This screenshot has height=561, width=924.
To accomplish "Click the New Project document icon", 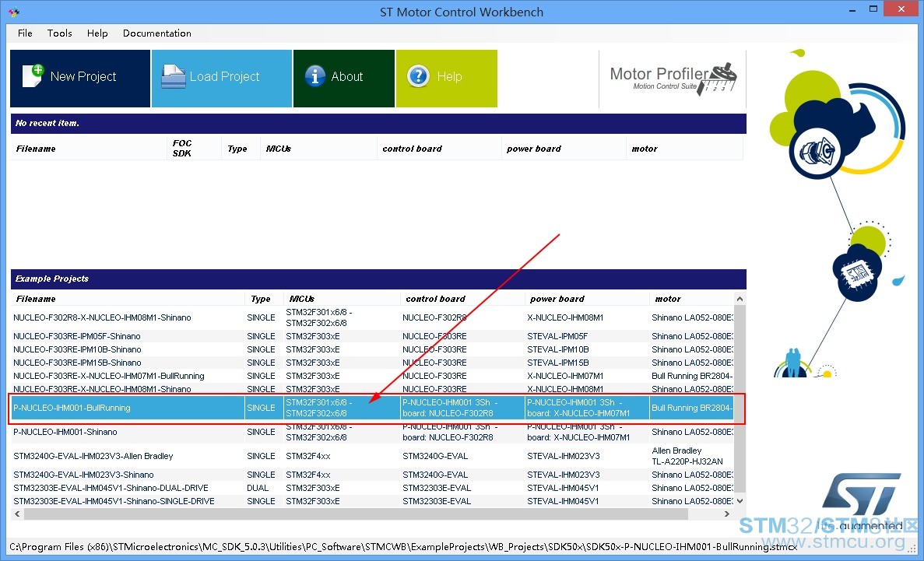I will (33, 76).
